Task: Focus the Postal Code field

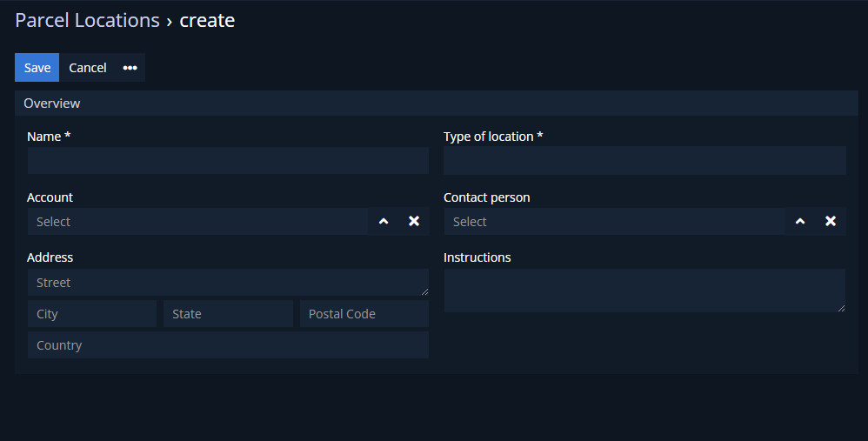Action: (x=364, y=314)
